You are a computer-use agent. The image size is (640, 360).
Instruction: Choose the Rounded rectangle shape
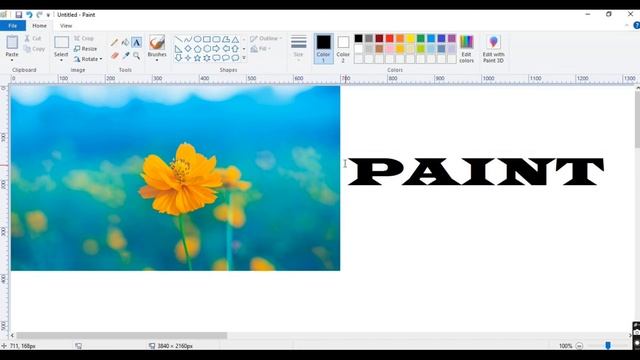(x=216, y=40)
